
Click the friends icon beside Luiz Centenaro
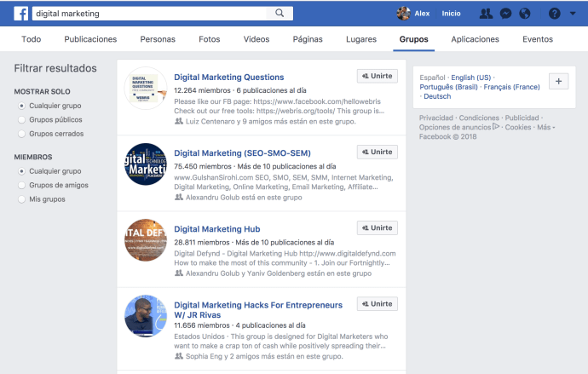179,121
